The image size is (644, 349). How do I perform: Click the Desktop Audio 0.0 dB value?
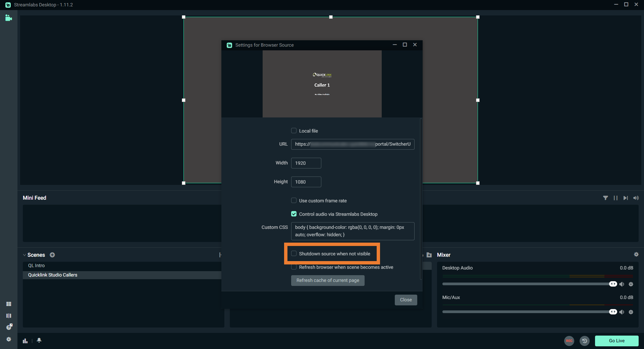click(x=627, y=268)
